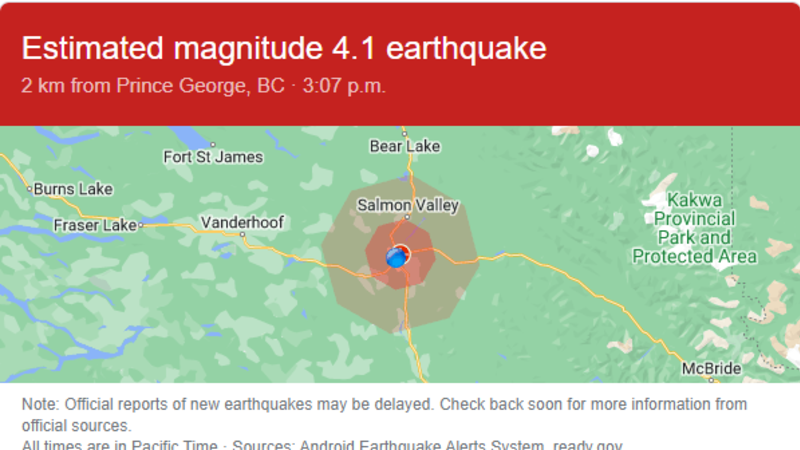Viewport: 800px width, 450px height.
Task: Click the McBride town marker dot
Action: (711, 380)
